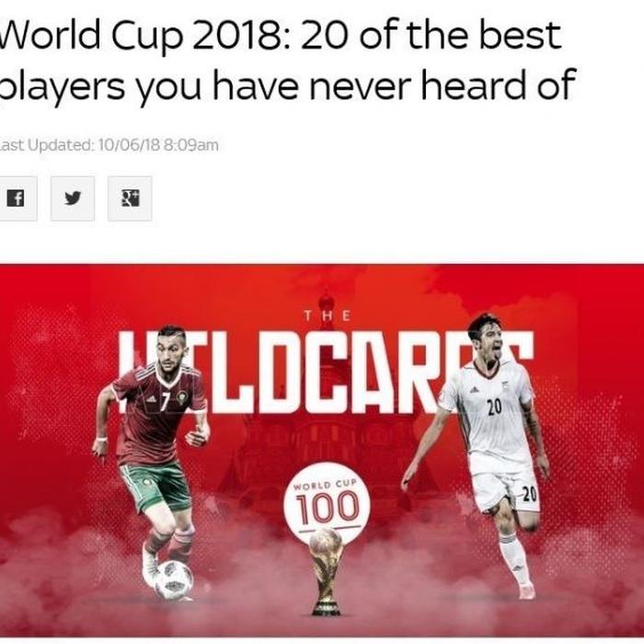Click headline line 'players you have never heard of'
Viewport: 644px width, 644px height.
pos(287,86)
